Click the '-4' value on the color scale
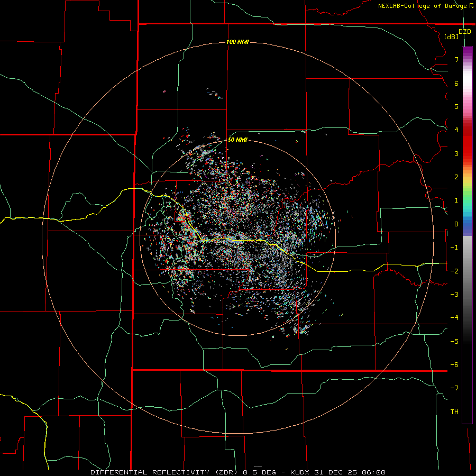Viewport: 476px width, 476px height. click(454, 317)
